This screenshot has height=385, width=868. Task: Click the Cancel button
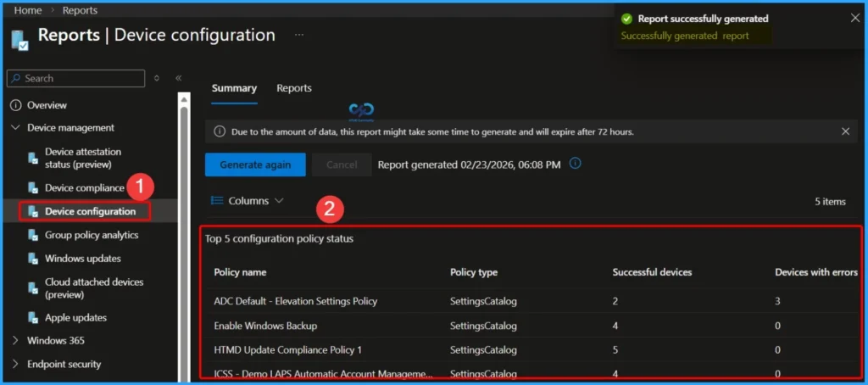(x=342, y=165)
